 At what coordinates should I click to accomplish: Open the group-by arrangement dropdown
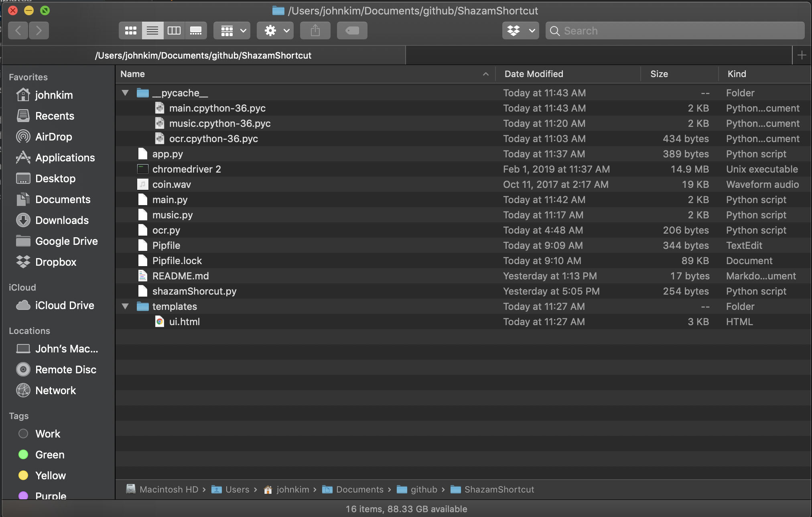232,31
